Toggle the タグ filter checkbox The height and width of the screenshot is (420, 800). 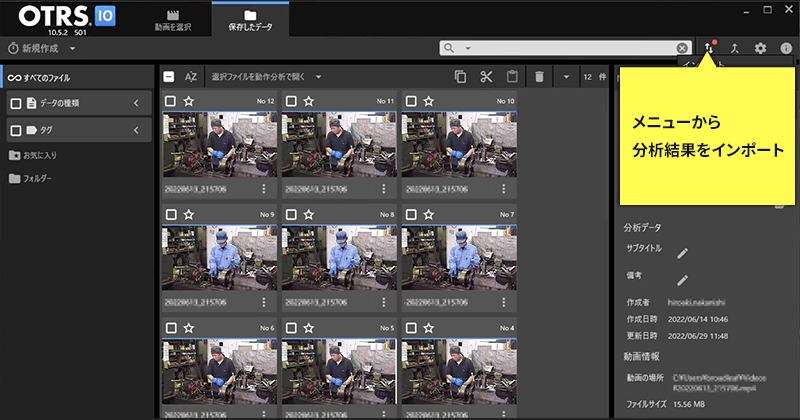tap(16, 130)
